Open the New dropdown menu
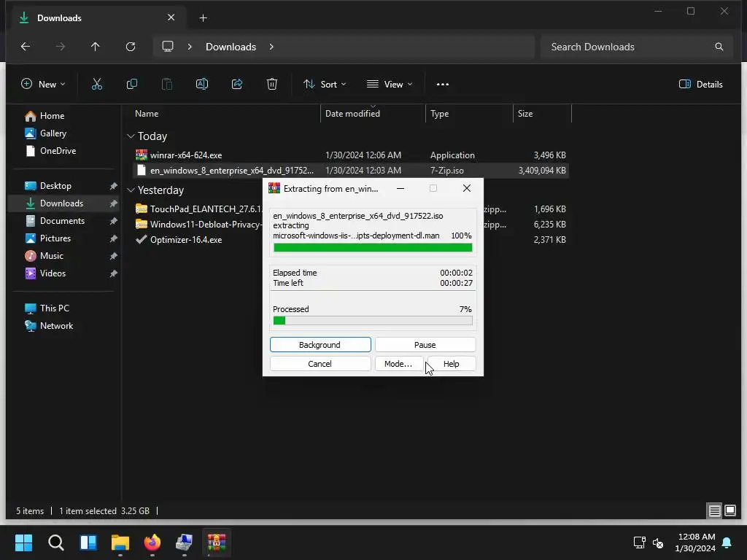This screenshot has height=560, width=747. coord(43,85)
